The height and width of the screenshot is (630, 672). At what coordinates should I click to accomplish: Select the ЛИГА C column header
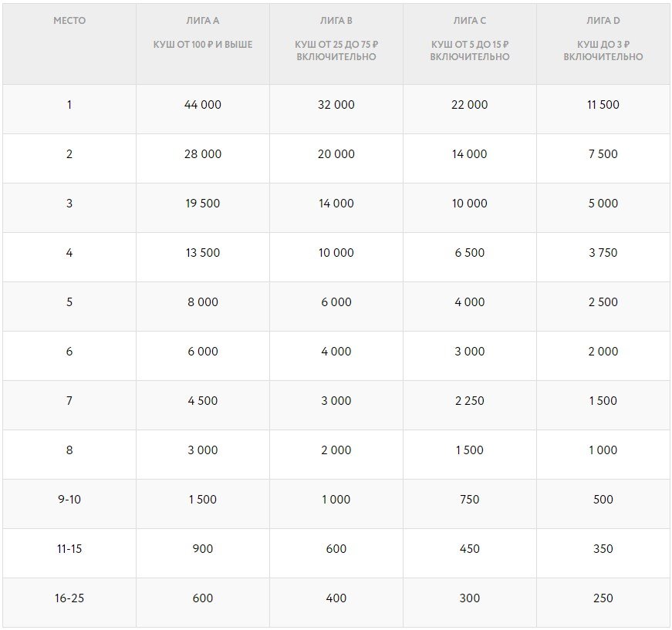tap(469, 21)
